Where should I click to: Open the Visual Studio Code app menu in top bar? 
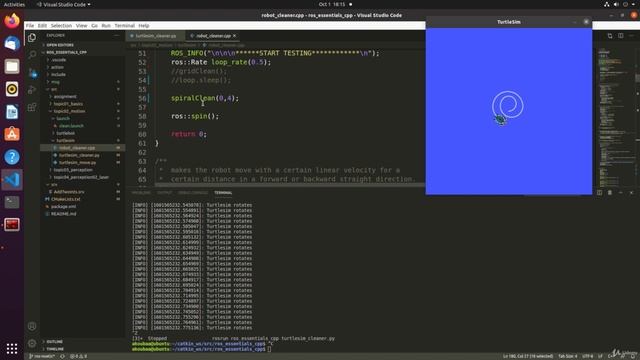pos(64,4)
